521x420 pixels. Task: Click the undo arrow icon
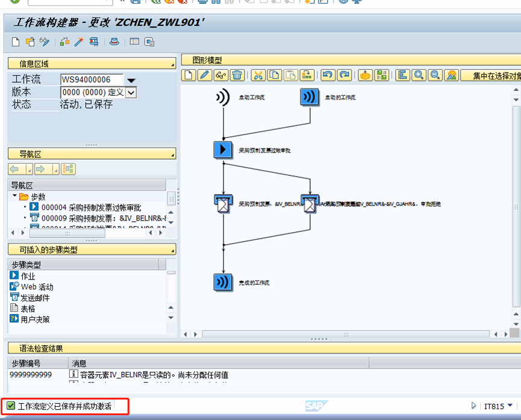click(x=328, y=75)
